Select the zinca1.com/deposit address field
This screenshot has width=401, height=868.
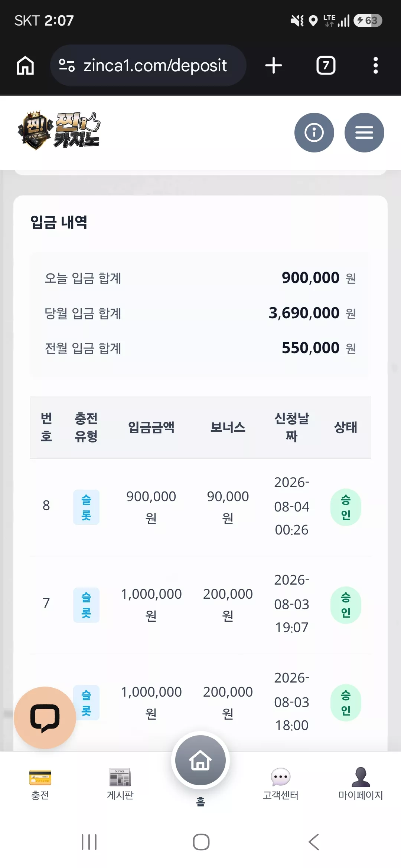coord(148,66)
